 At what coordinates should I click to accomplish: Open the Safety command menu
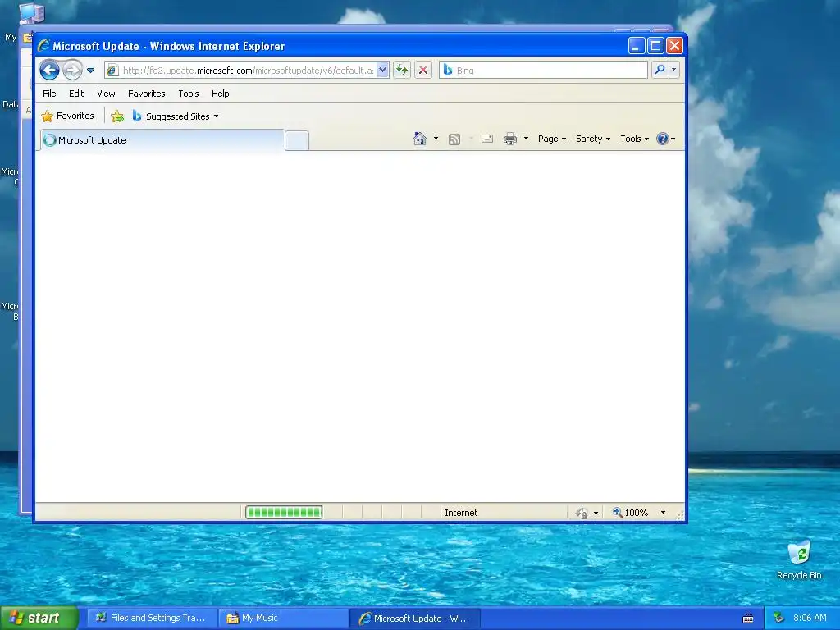[593, 139]
